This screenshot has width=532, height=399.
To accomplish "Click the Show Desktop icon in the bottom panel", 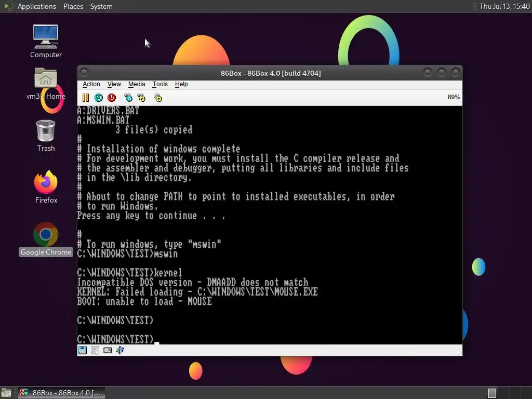I will (x=6, y=393).
